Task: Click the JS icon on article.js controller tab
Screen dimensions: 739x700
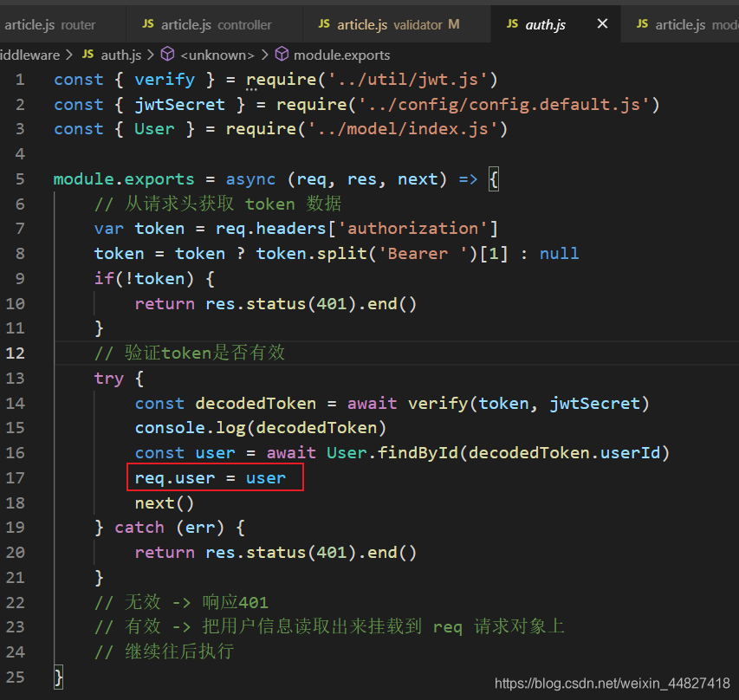Action: point(148,23)
